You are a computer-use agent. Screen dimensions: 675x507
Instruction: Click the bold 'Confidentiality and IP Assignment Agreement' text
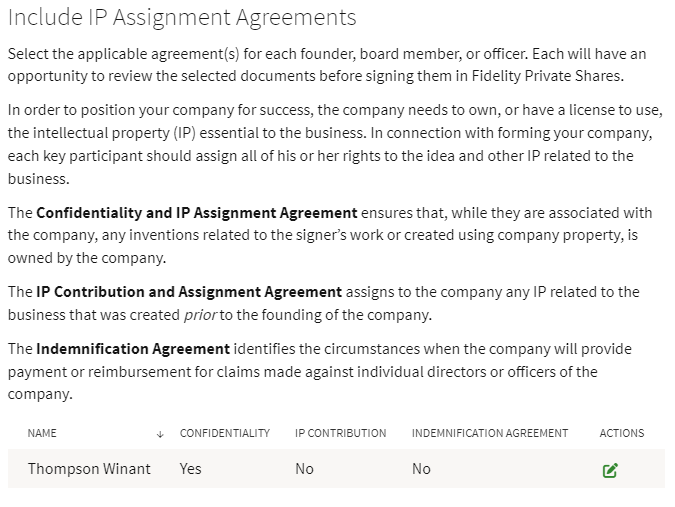(196, 212)
